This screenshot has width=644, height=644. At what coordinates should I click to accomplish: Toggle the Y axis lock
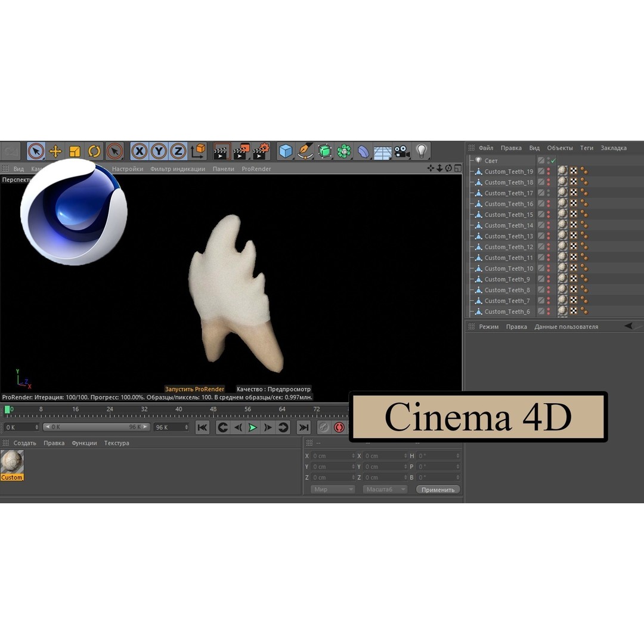[x=159, y=151]
